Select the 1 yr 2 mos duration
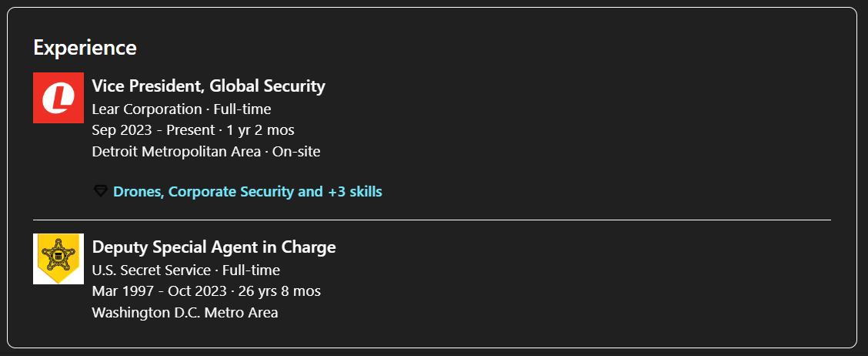868x356 pixels. (260, 130)
